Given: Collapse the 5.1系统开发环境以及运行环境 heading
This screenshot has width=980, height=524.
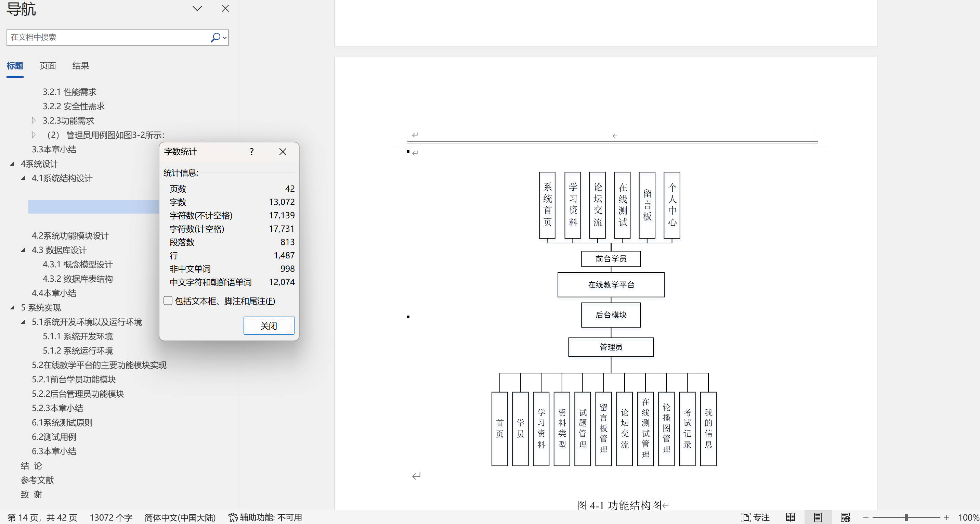Looking at the screenshot, I should click(23, 322).
